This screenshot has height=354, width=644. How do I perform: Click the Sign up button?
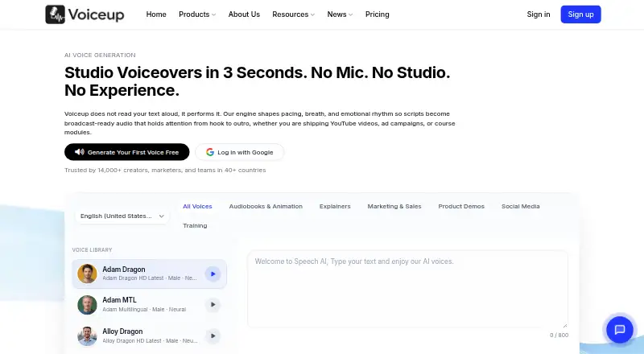580,14
